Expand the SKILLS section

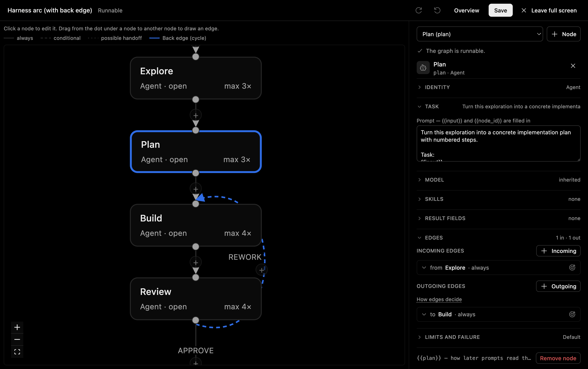click(x=498, y=199)
